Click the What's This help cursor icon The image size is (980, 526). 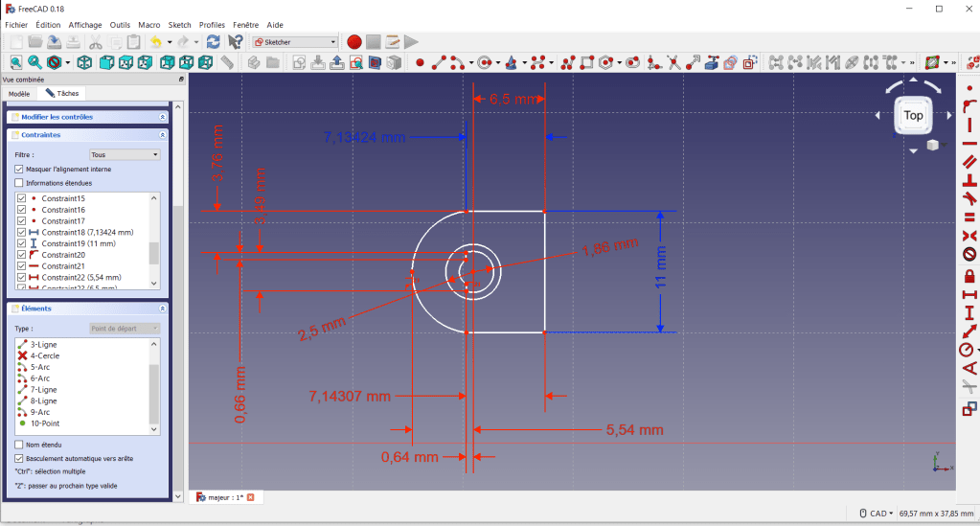click(235, 42)
